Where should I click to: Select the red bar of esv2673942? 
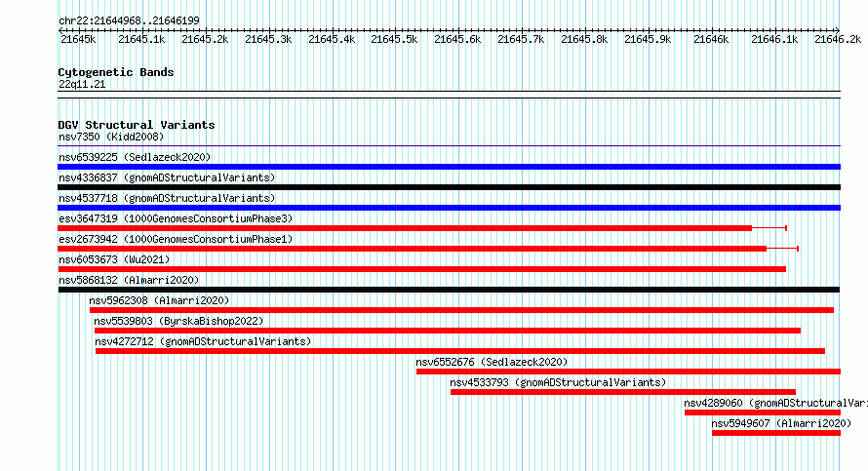(x=412, y=249)
